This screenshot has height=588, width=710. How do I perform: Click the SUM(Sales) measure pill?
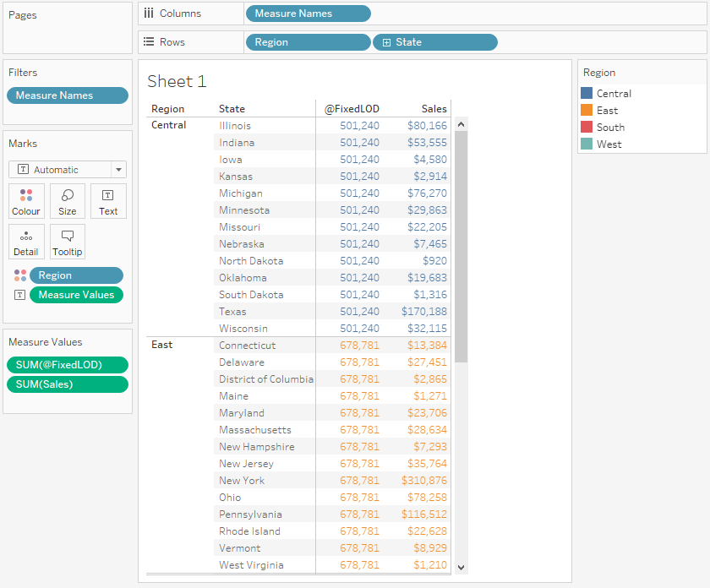coord(68,384)
